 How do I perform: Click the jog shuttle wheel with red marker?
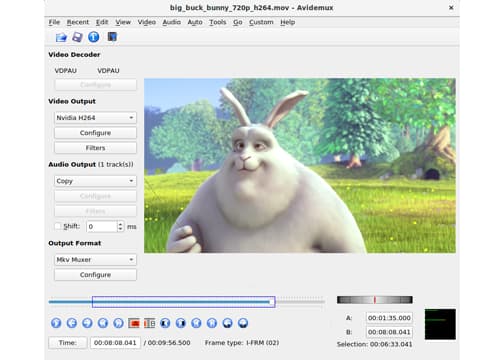[375, 300]
